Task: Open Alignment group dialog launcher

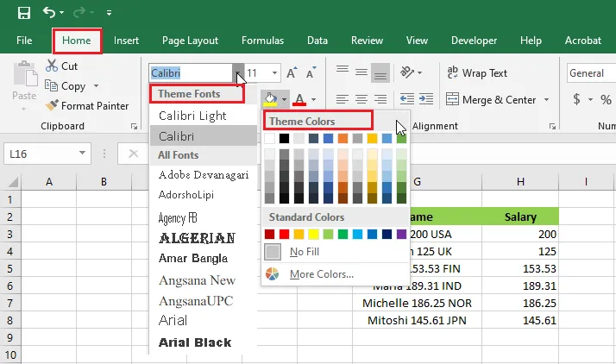Action: [553, 126]
